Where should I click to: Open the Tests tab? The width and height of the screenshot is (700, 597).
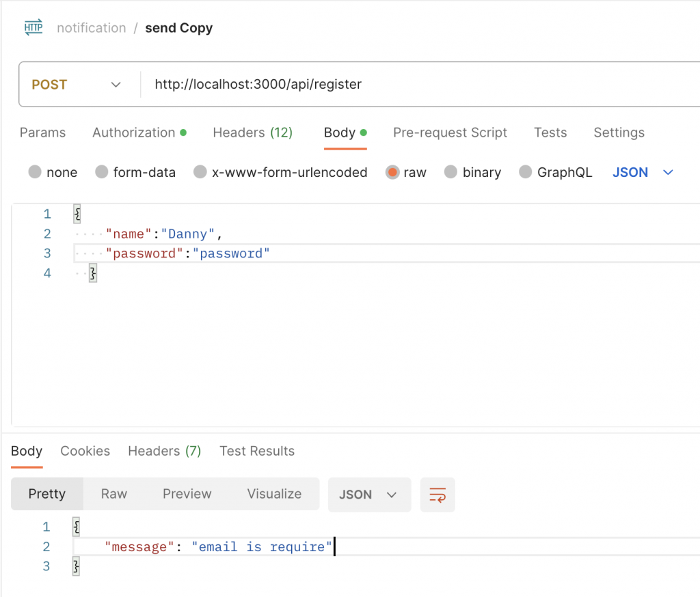[x=550, y=133]
